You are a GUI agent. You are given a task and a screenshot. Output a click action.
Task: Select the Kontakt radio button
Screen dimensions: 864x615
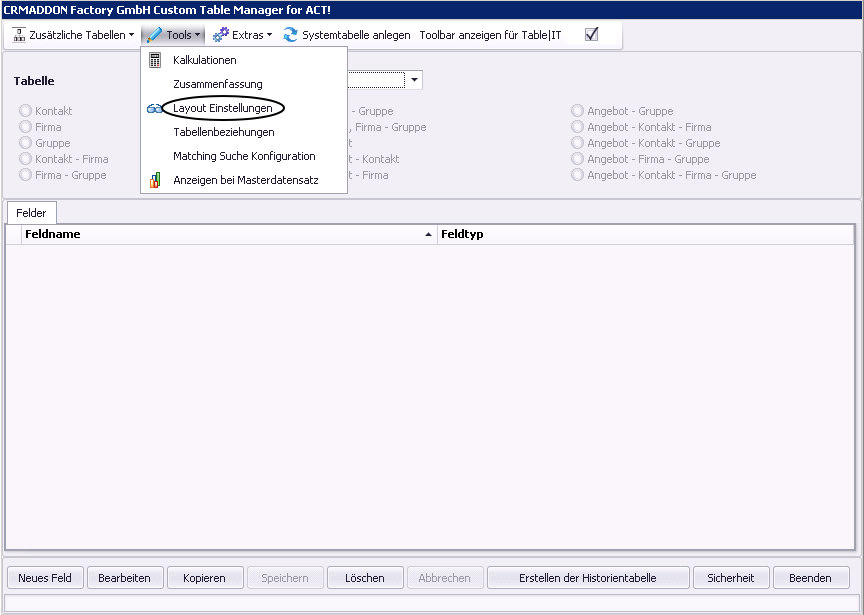click(25, 111)
